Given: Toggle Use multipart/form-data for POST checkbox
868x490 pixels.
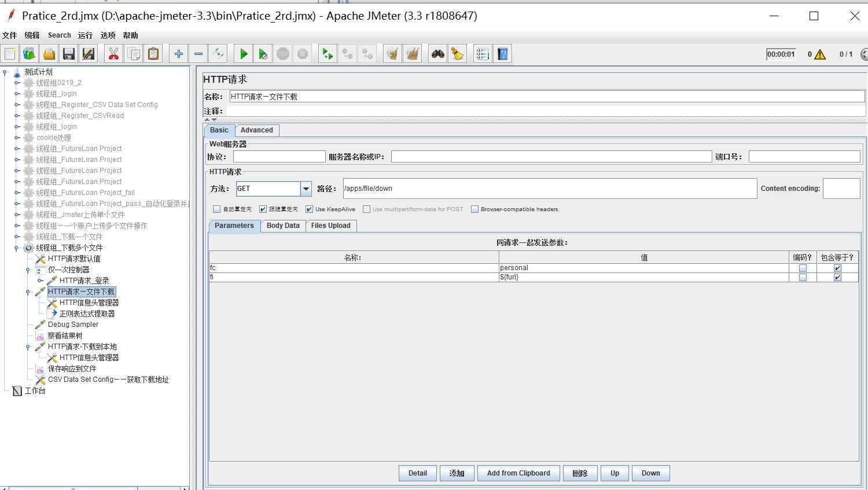Looking at the screenshot, I should [367, 209].
